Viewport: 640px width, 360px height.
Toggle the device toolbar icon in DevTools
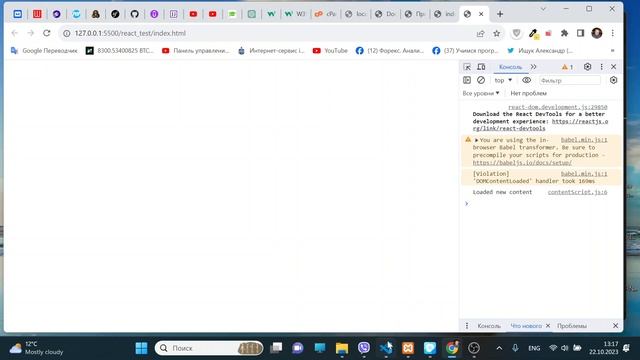coord(481,67)
